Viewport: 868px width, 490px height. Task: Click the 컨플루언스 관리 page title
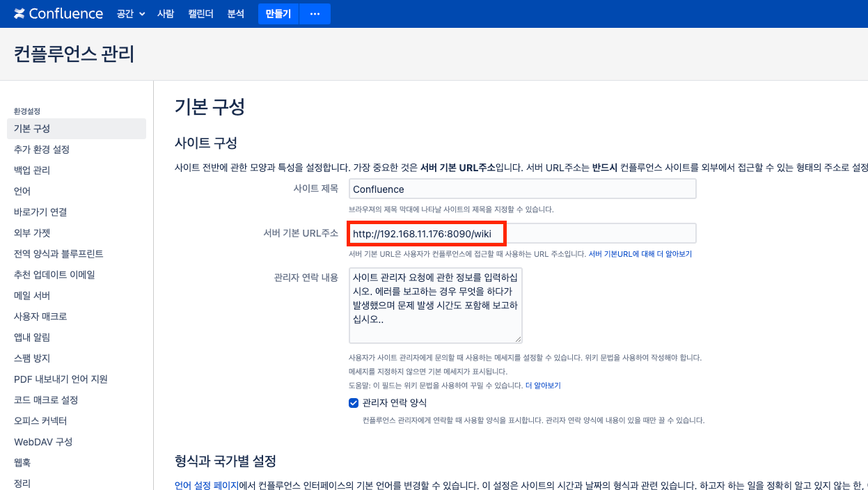coord(74,54)
